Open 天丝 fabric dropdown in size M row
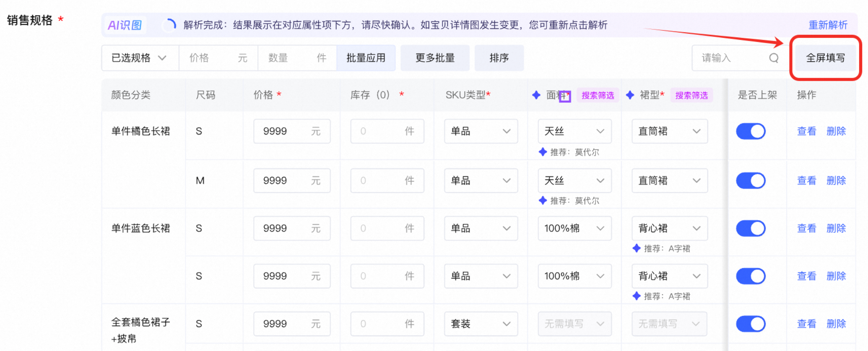This screenshot has height=351, width=868. pyautogui.click(x=574, y=181)
